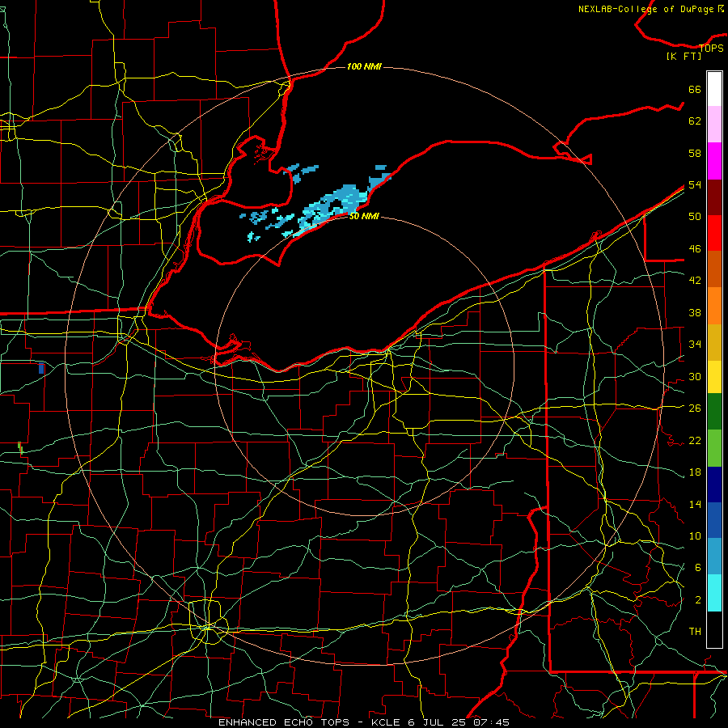The image size is (728, 728).
Task: Click the 'NEXLAB-College of DuPage' text
Action: click(647, 9)
